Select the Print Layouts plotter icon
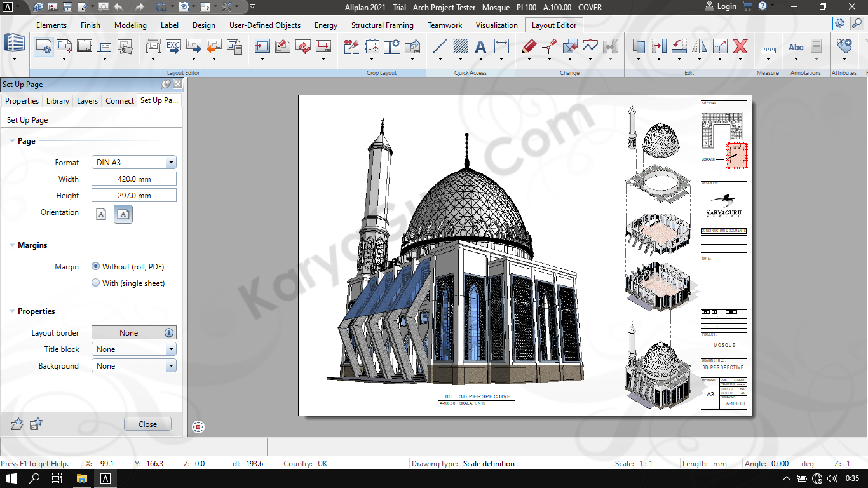The image size is (868, 488). tap(153, 46)
